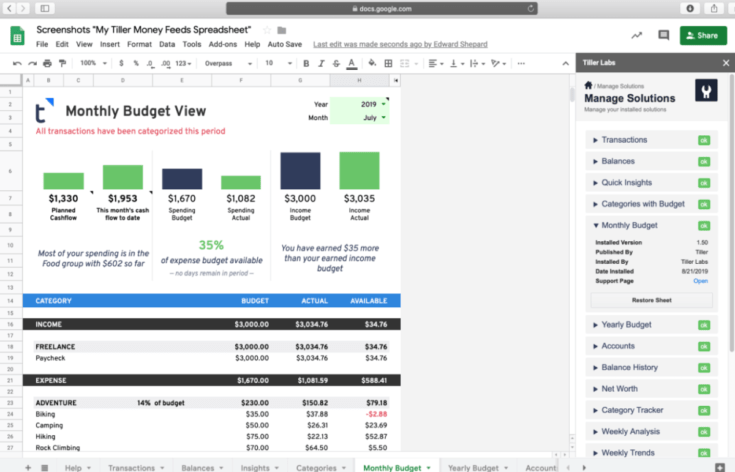Reload the page in browser
This screenshot has height=472, width=735.
[x=530, y=8]
